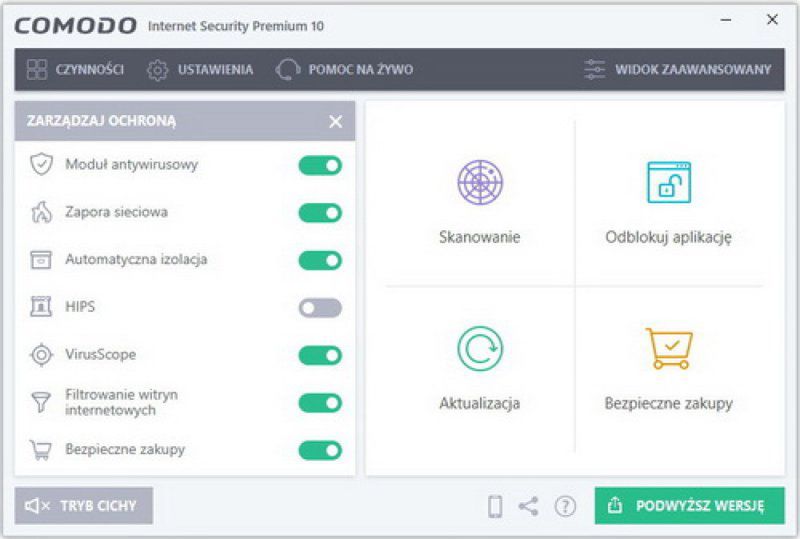Click the Bezpieczne zakupy label in the list

(125, 450)
